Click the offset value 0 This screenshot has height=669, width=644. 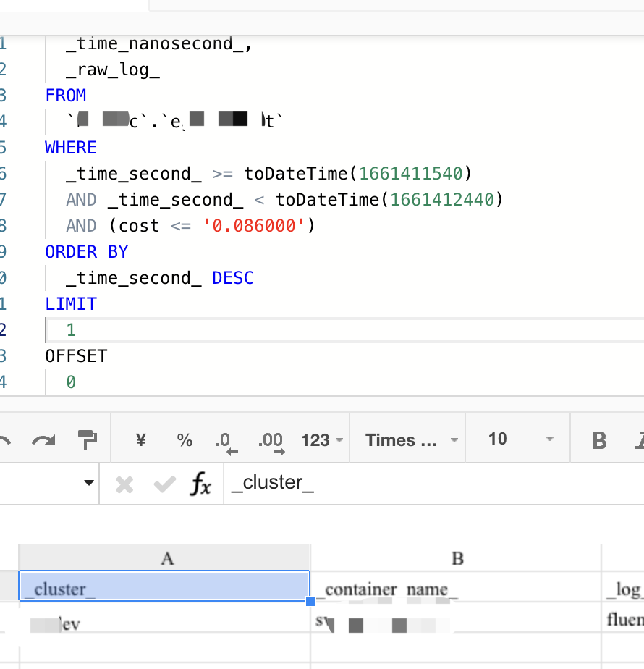71,382
